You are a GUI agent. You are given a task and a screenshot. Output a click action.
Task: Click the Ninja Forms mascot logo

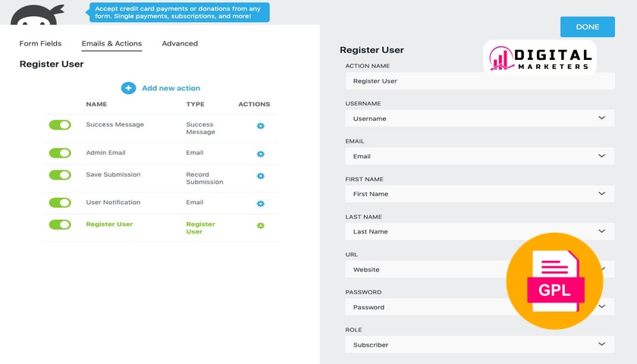(37, 15)
